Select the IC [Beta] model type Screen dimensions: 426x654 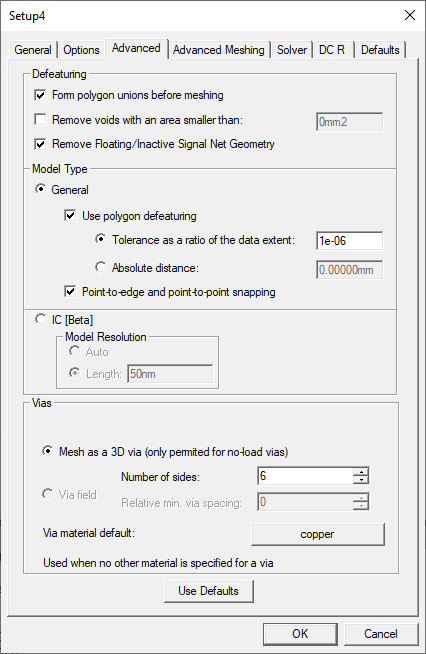[x=40, y=319]
